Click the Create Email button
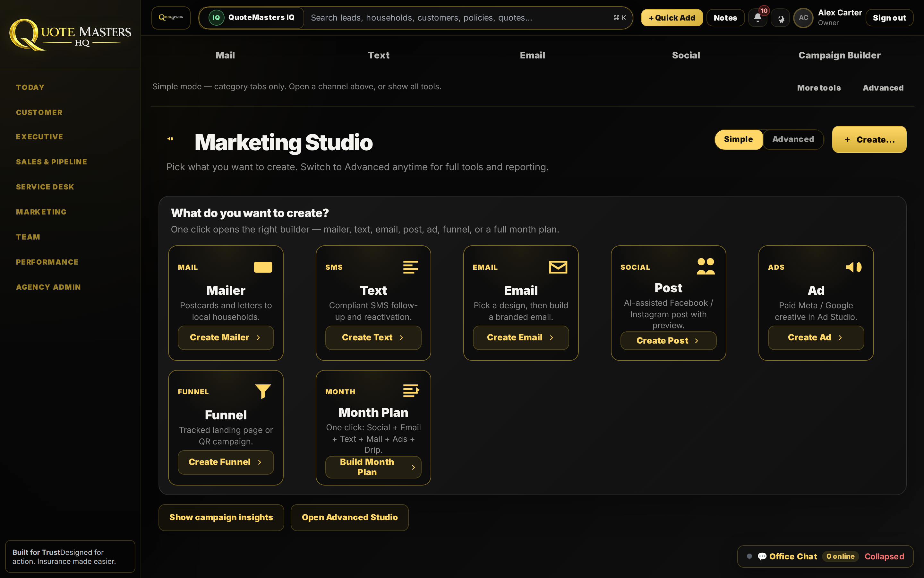The image size is (924, 578). point(521,337)
